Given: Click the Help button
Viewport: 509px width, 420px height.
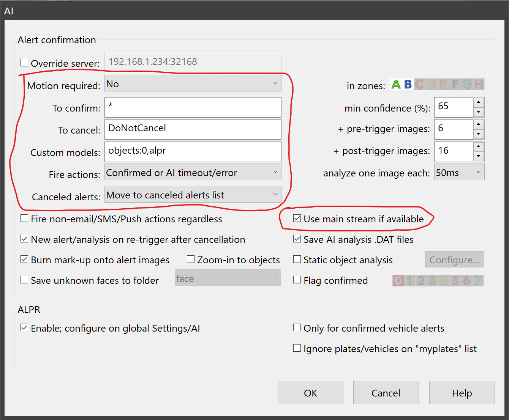Looking at the screenshot, I should (x=462, y=393).
